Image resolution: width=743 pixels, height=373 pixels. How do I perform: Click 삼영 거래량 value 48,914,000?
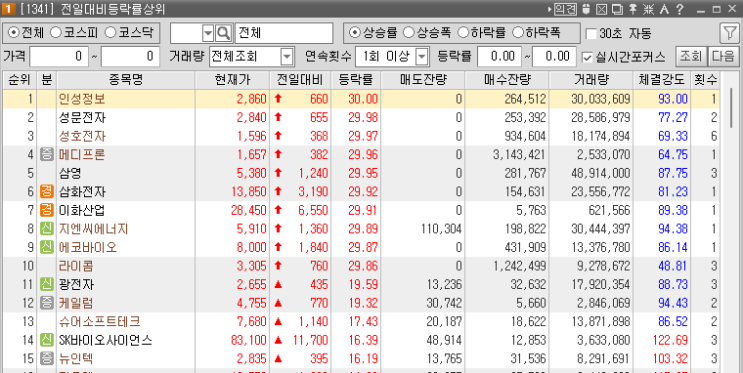(x=601, y=173)
